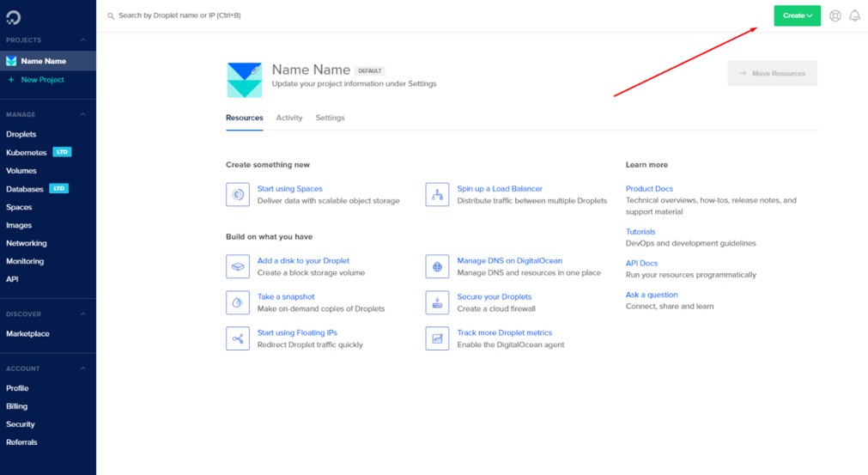This screenshot has height=475, width=868.
Task: Open Spaces in the sidebar
Action: click(x=19, y=207)
